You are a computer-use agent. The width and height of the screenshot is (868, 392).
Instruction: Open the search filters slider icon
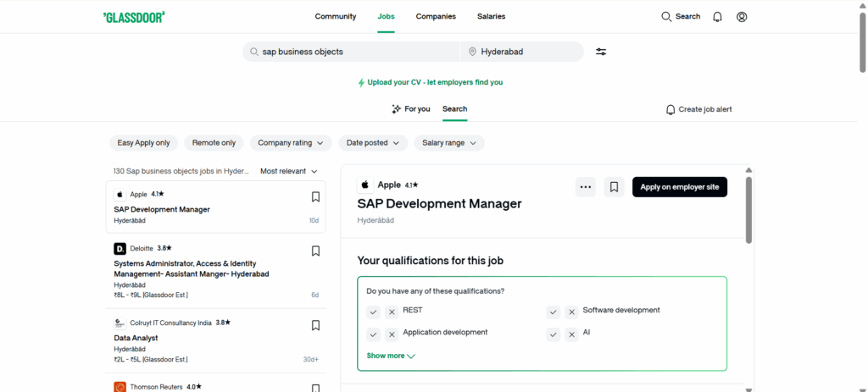coord(601,52)
